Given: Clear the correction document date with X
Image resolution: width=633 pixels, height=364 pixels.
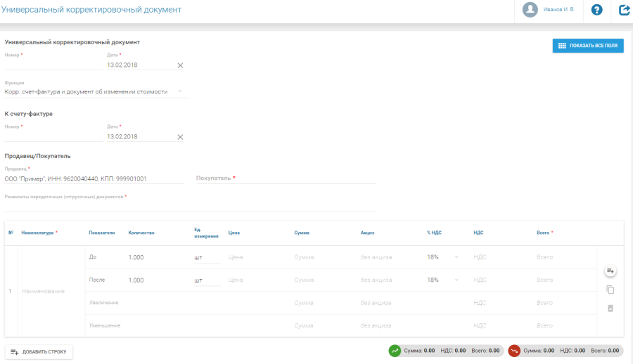Looking at the screenshot, I should (180, 65).
